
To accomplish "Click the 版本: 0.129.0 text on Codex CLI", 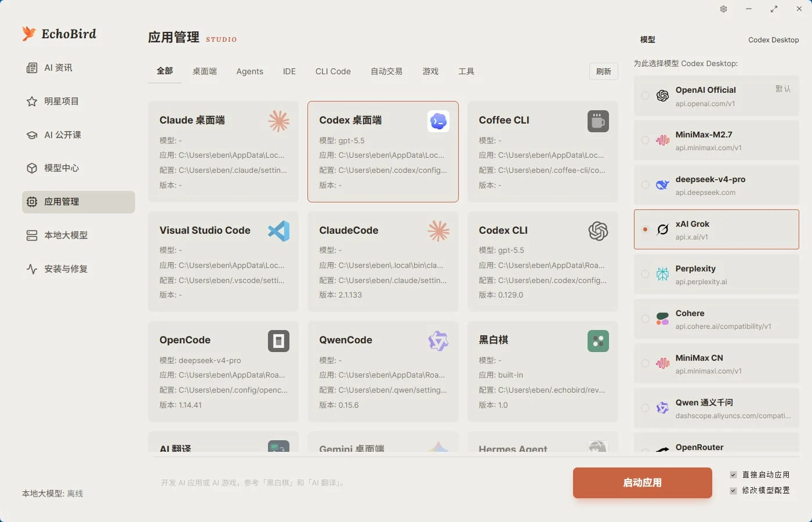I will [501, 295].
